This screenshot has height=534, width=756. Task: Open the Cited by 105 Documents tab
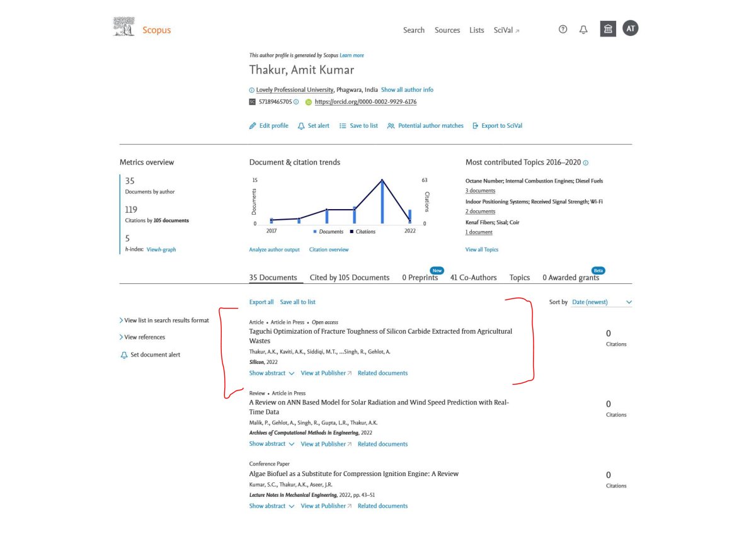pyautogui.click(x=350, y=278)
